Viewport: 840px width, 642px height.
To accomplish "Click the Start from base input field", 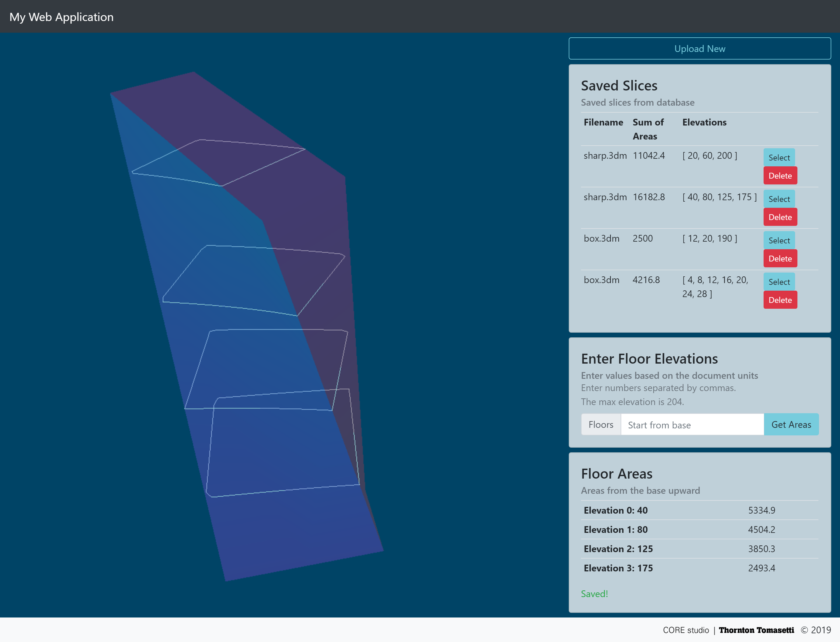I will pos(692,425).
